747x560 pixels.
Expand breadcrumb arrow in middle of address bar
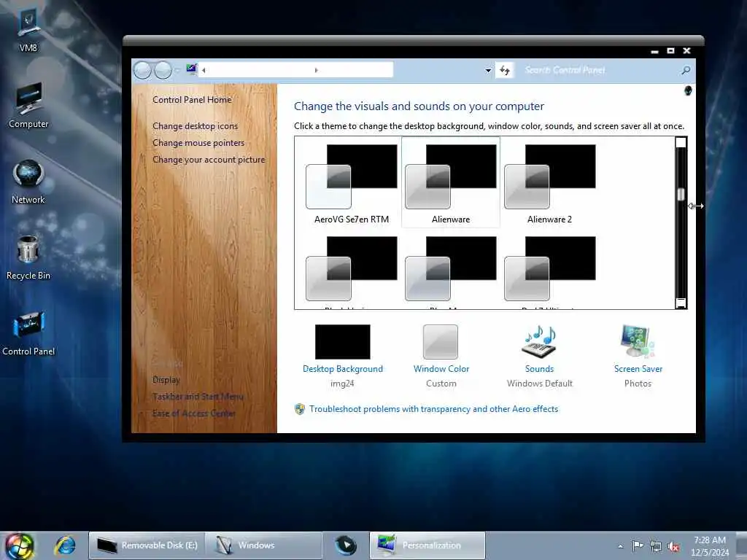(x=316, y=71)
